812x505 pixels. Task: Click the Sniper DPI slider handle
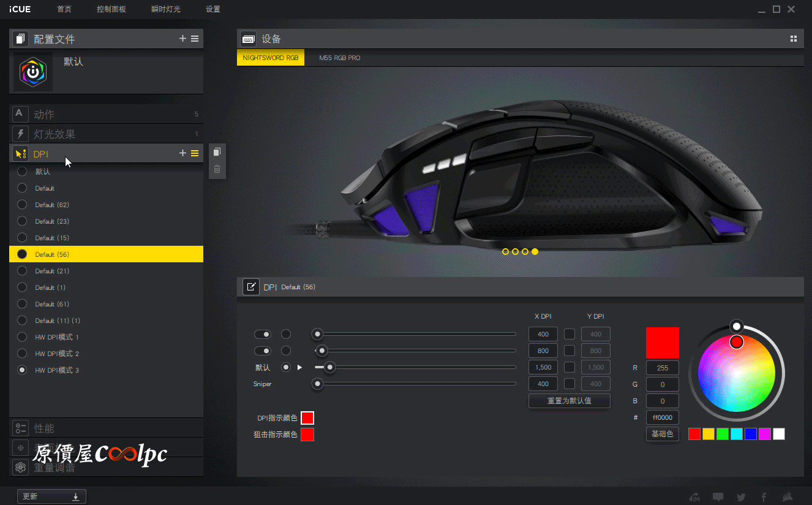pyautogui.click(x=317, y=384)
